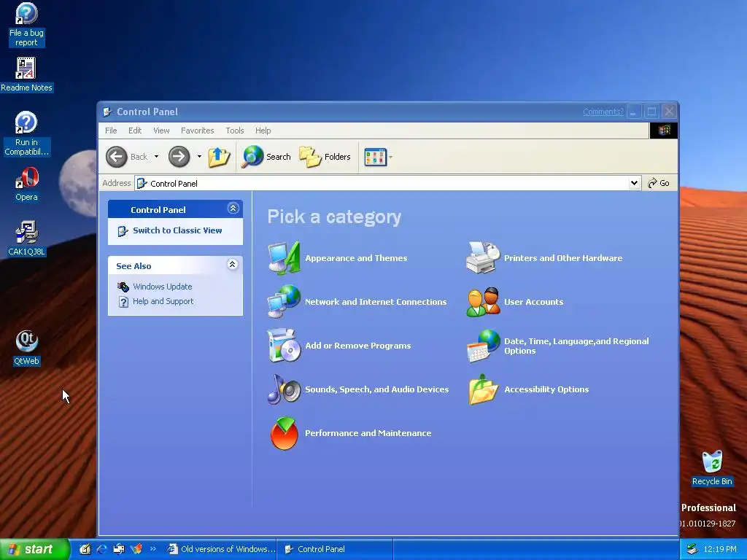Screen dimensions: 747x560
Task: Click the Views toolbar icon
Action: tap(376, 157)
